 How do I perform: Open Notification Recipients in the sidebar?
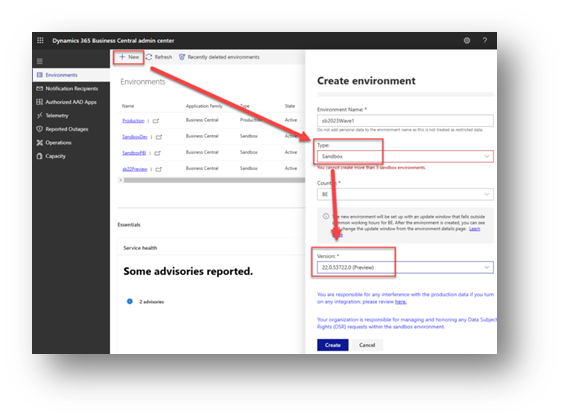pos(71,89)
